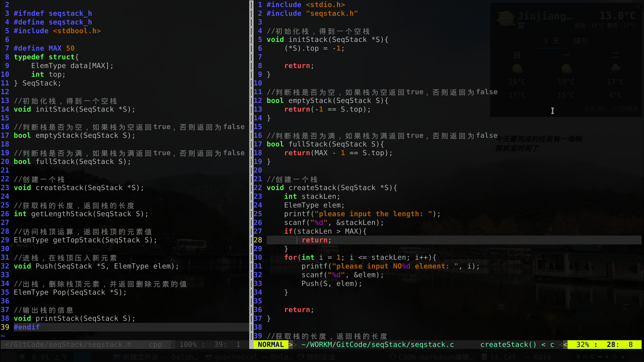
Task: Click fullStack prototype in seqstack.h
Action: tap(72, 162)
